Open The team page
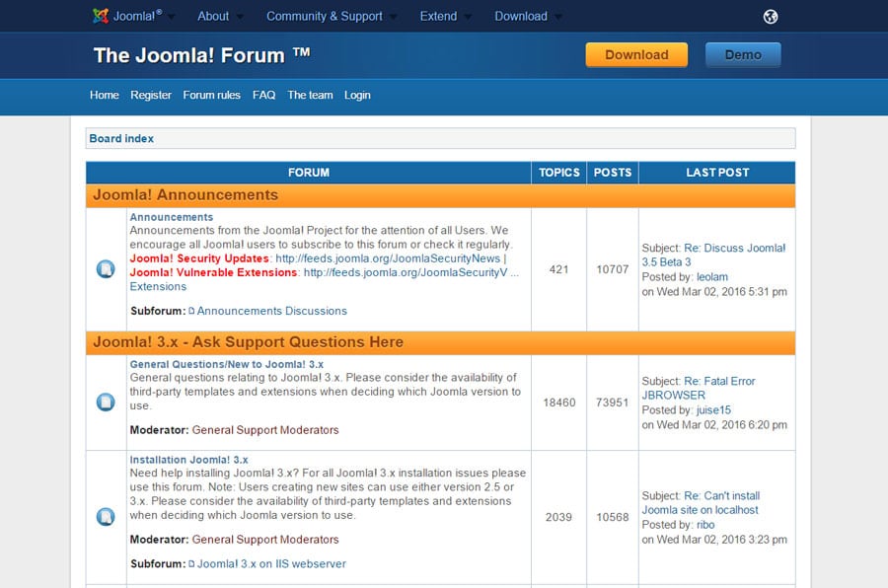The image size is (888, 588). (311, 95)
